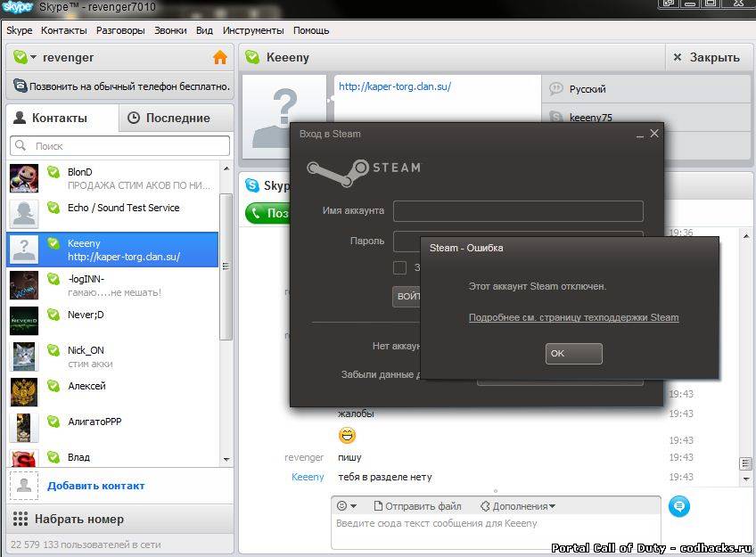Image resolution: width=756 pixels, height=557 pixels.
Task: Click the Русский language entry
Action: [x=646, y=89]
